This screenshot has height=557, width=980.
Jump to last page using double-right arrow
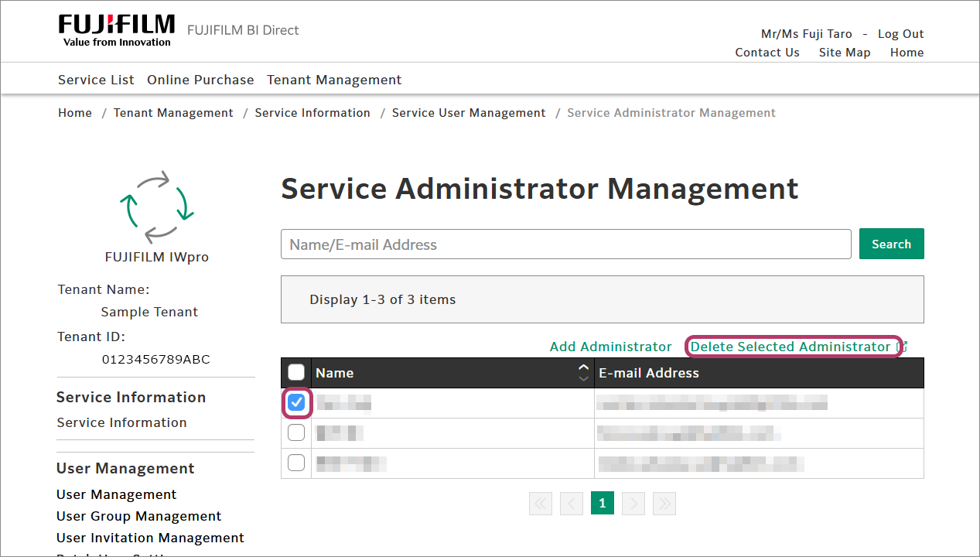point(664,503)
